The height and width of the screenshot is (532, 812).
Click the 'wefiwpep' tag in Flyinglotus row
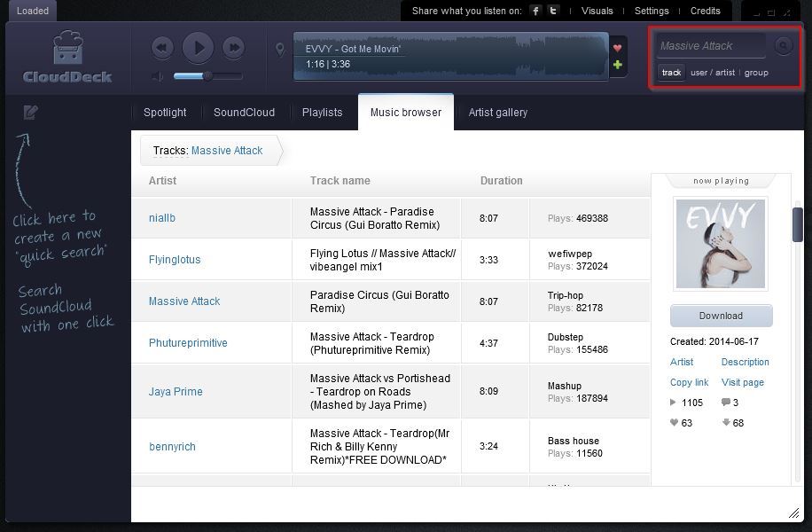(570, 254)
